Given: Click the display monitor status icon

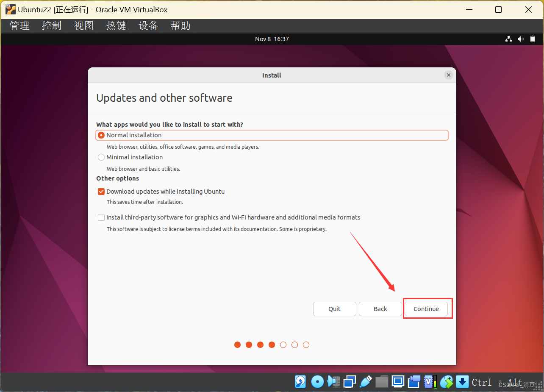Looking at the screenshot, I should tap(398, 382).
